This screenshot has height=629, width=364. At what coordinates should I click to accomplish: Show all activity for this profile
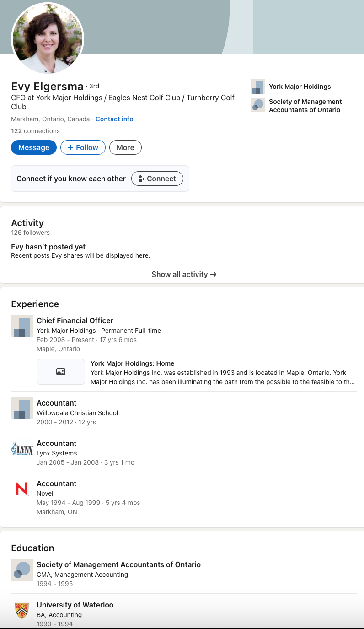[x=184, y=274]
